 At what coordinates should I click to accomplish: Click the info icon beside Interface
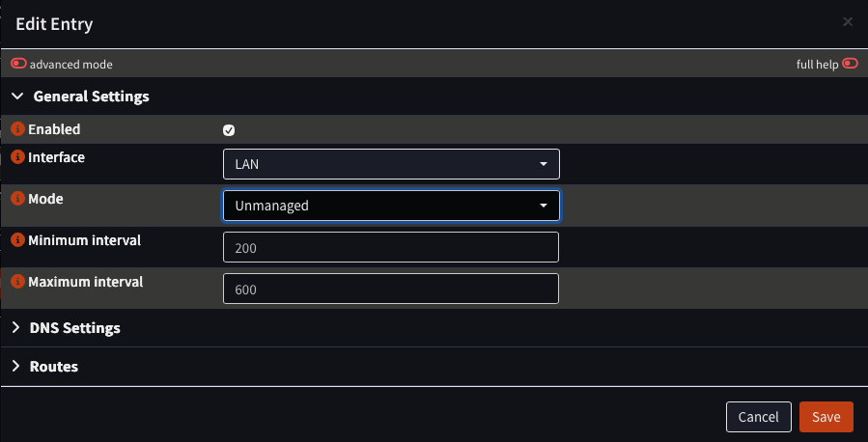pyautogui.click(x=17, y=157)
